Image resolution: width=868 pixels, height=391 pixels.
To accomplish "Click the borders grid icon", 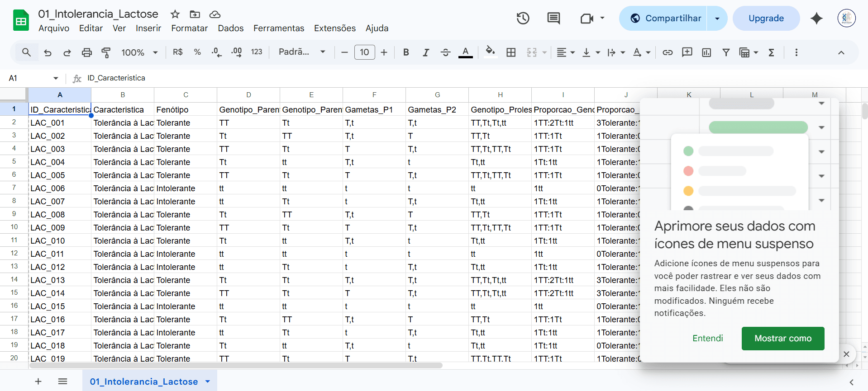I will (x=511, y=52).
